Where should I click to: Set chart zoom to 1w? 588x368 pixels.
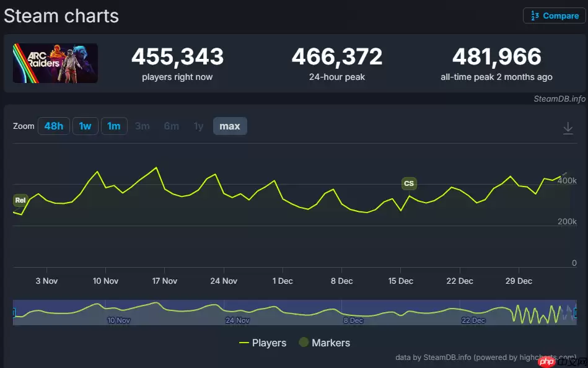pos(85,126)
